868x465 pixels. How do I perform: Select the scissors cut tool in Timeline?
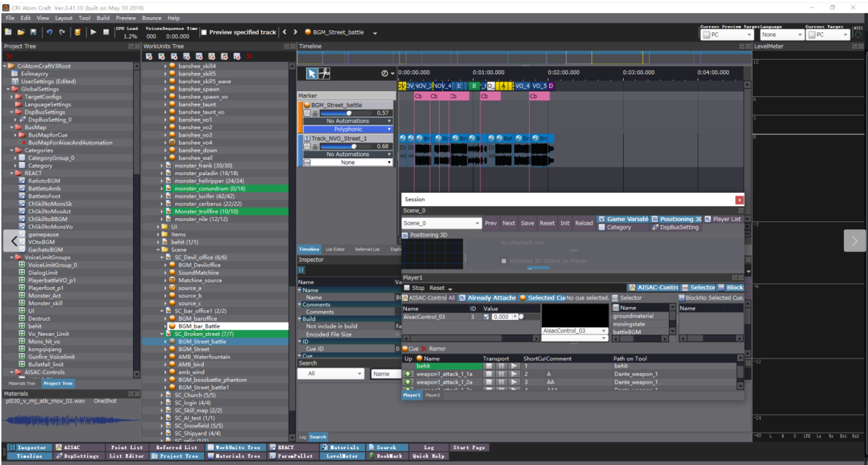(325, 73)
